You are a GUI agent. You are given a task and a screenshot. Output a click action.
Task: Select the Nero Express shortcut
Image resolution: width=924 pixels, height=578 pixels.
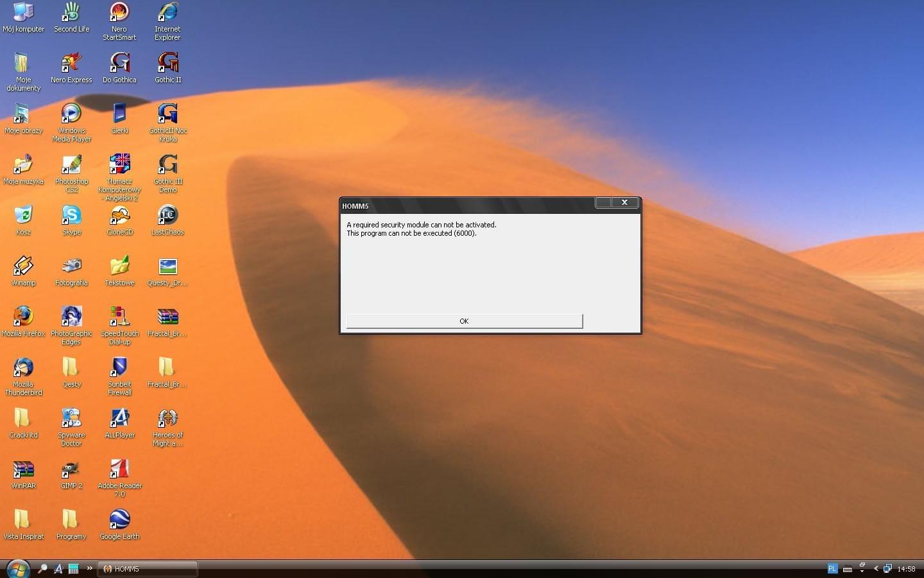point(71,67)
